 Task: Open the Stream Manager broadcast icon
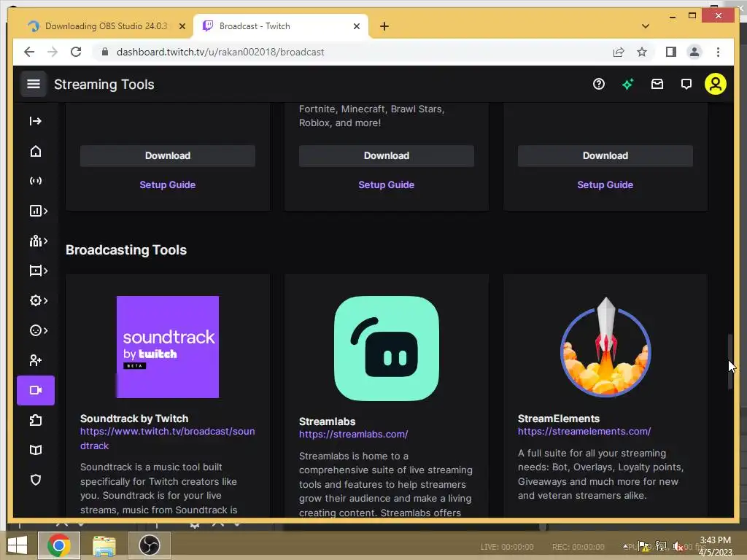(35, 181)
